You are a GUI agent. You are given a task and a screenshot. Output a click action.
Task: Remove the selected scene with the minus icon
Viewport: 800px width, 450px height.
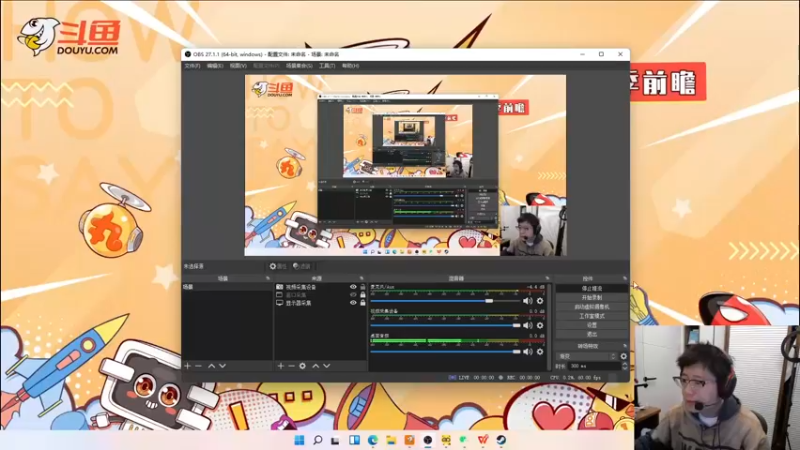click(x=198, y=366)
